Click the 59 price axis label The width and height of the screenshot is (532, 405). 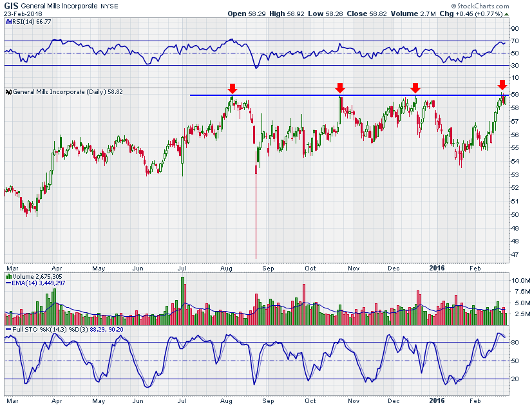point(515,94)
